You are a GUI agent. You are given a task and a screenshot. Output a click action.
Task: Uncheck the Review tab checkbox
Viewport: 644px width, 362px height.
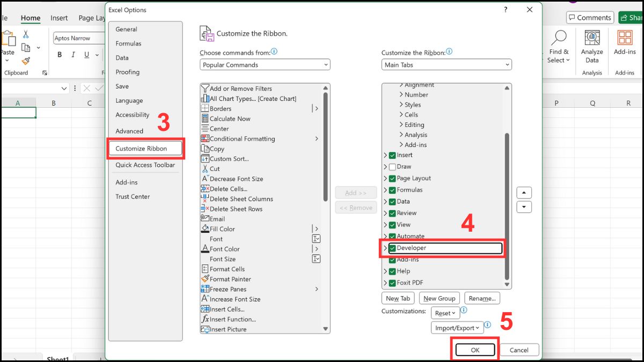392,213
